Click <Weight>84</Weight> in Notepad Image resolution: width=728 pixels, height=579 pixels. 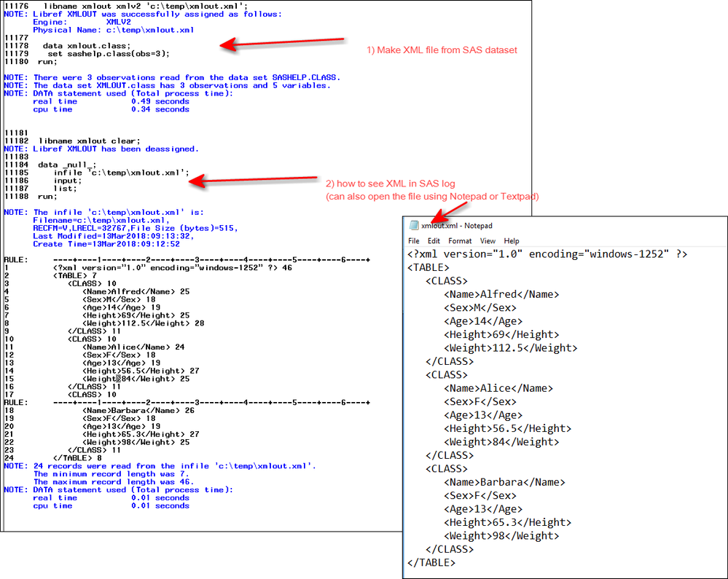point(501,442)
